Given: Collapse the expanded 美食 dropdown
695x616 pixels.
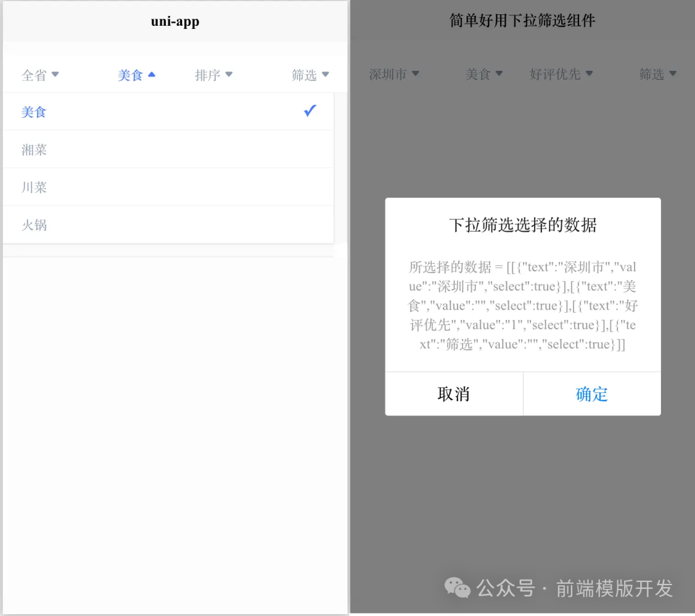Looking at the screenshot, I should coord(135,75).
